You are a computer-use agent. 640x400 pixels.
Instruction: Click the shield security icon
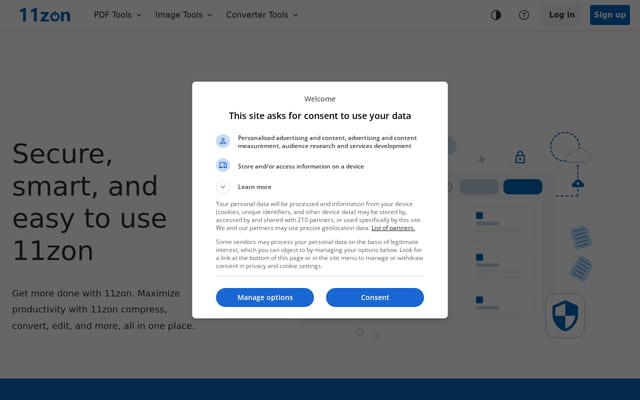[x=565, y=316]
